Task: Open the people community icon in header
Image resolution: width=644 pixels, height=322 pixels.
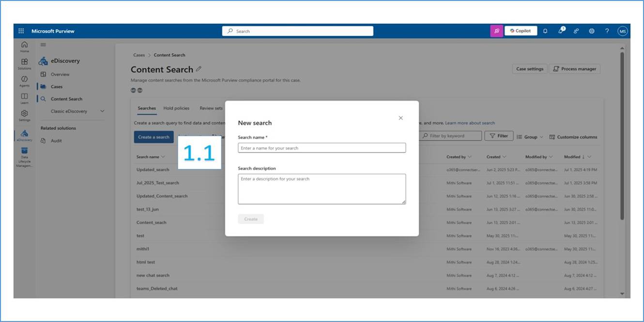Action: (576, 31)
